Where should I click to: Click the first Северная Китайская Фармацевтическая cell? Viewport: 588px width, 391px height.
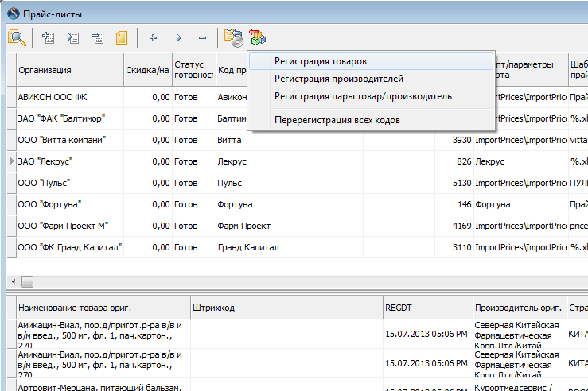(x=520, y=334)
